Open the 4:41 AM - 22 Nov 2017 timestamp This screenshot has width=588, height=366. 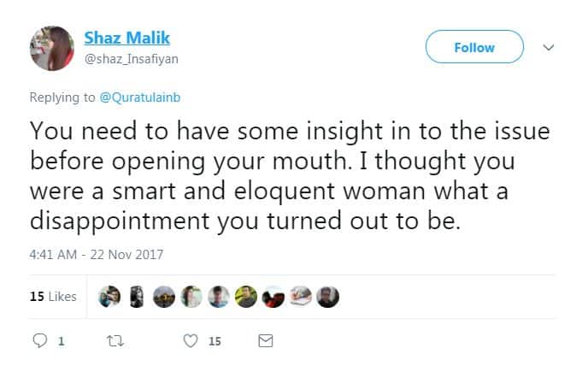(96, 254)
